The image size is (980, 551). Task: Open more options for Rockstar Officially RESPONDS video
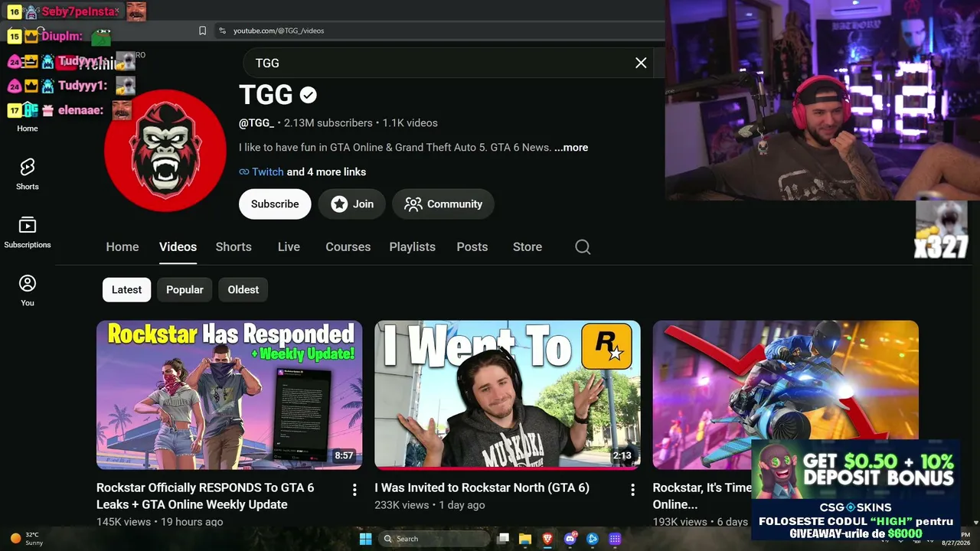click(354, 490)
